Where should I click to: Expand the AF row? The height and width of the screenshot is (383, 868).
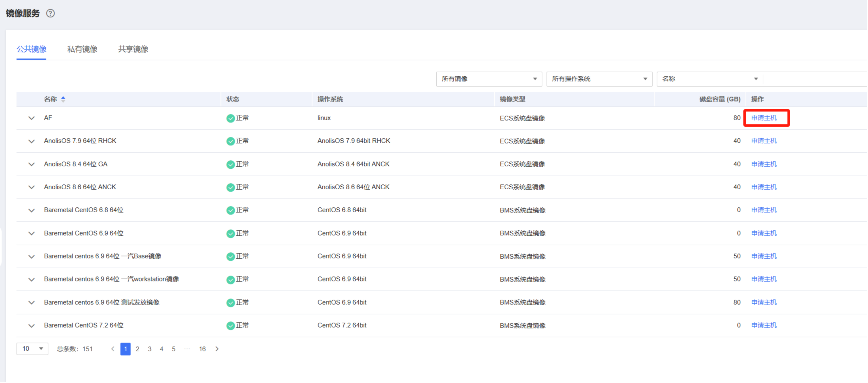pos(31,118)
